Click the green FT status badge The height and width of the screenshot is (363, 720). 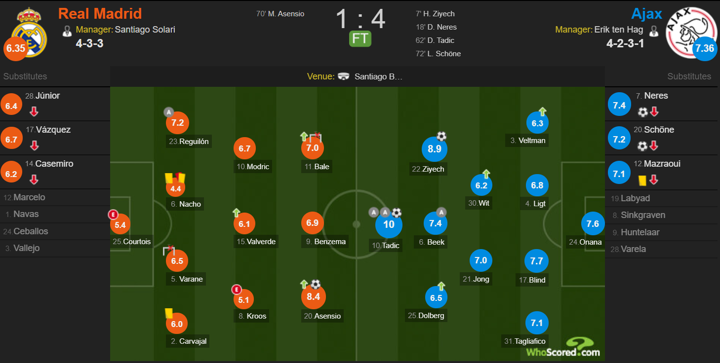click(360, 39)
